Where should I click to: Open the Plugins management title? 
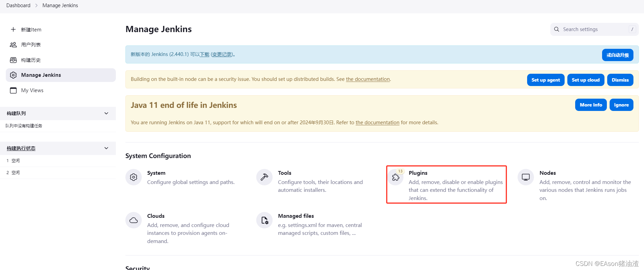point(418,173)
